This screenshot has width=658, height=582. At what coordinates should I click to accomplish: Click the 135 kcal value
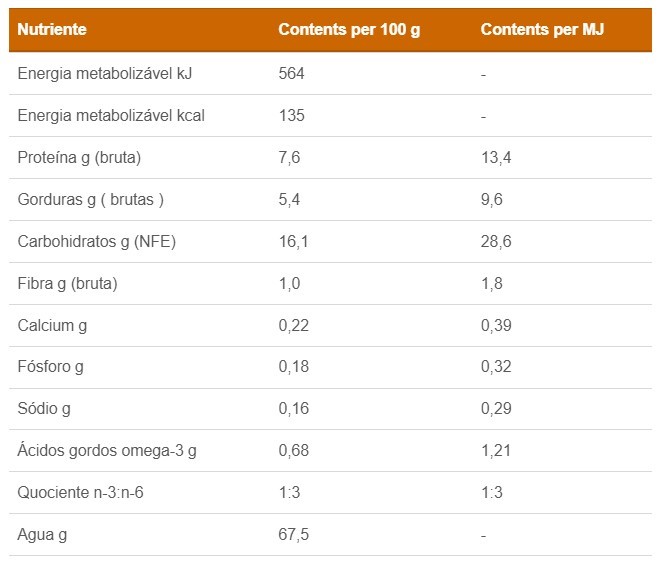tap(291, 115)
